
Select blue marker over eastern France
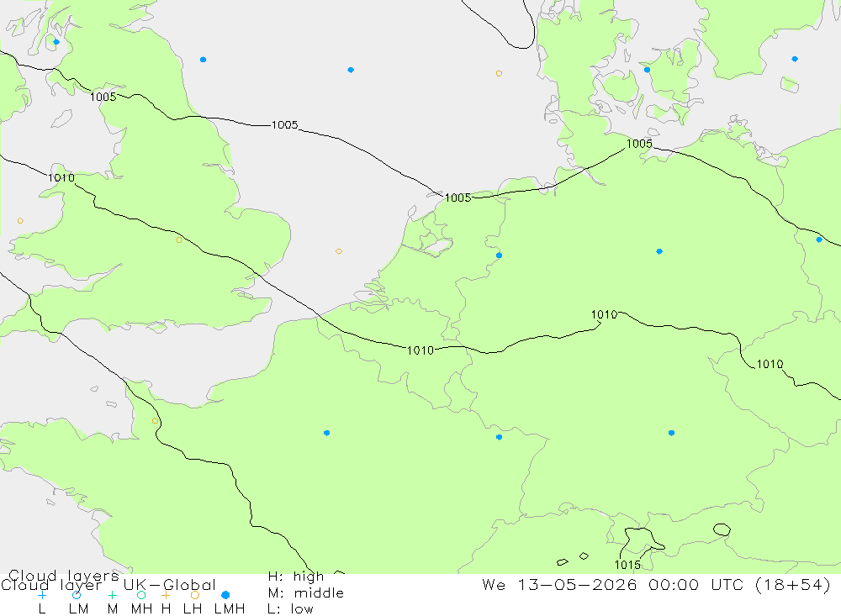499,437
